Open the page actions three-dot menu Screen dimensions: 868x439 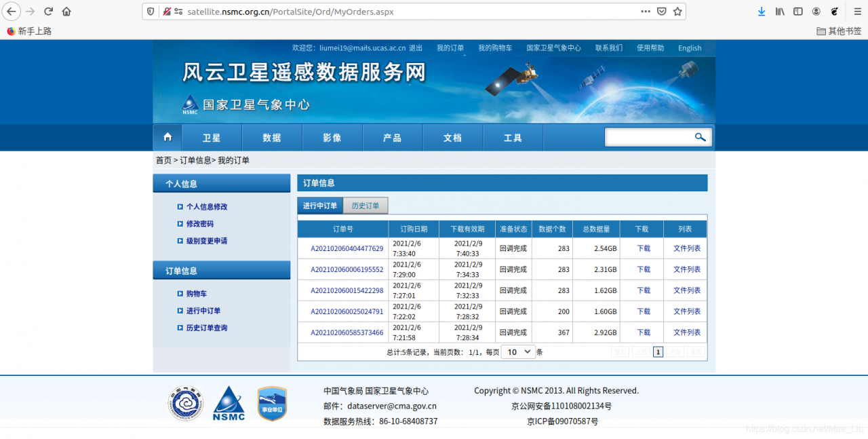point(645,12)
